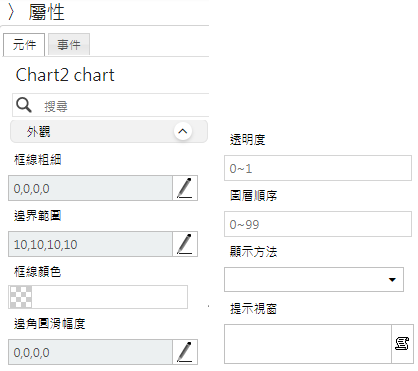Click the magnifier search icon
The image size is (418, 371).
click(24, 105)
